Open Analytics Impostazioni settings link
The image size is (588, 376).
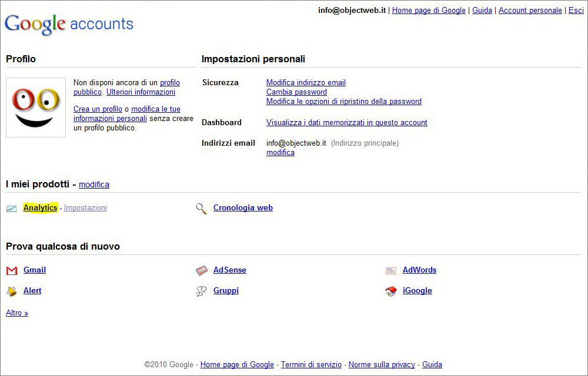click(x=85, y=208)
